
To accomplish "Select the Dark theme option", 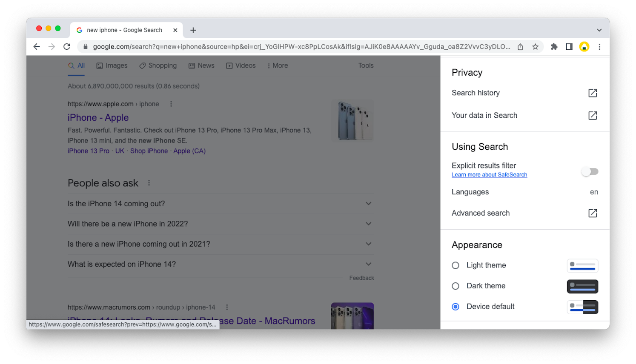I will click(455, 286).
